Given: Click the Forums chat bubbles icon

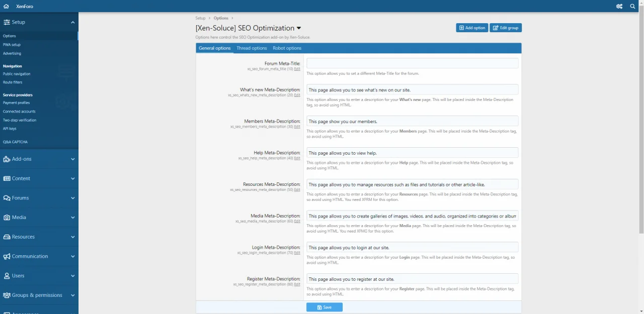Looking at the screenshot, I should pos(7,198).
